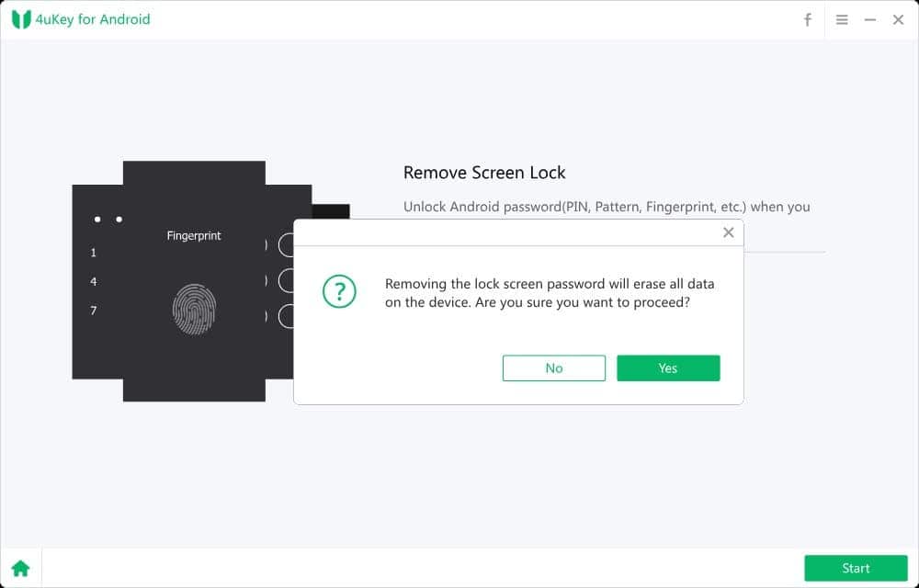Click the Remove Screen Lock heading
The height and width of the screenshot is (588, 919).
pos(484,173)
